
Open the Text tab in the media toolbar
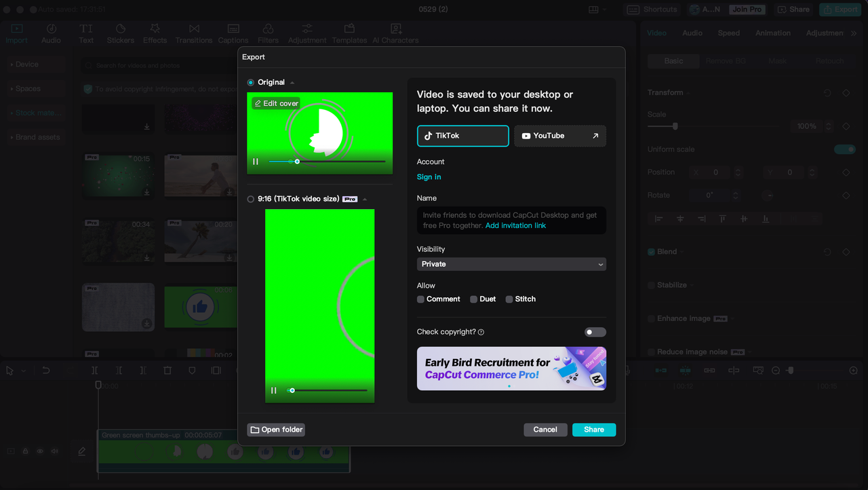86,33
